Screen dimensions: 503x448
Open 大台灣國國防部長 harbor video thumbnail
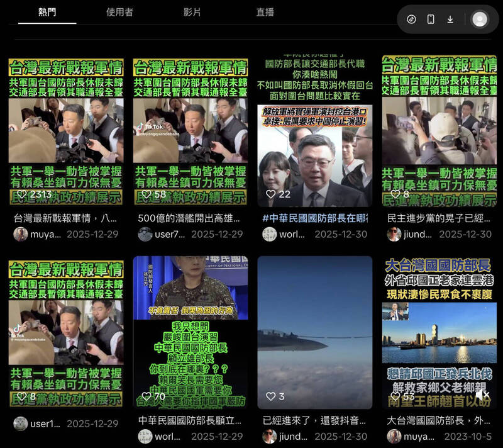439,327
